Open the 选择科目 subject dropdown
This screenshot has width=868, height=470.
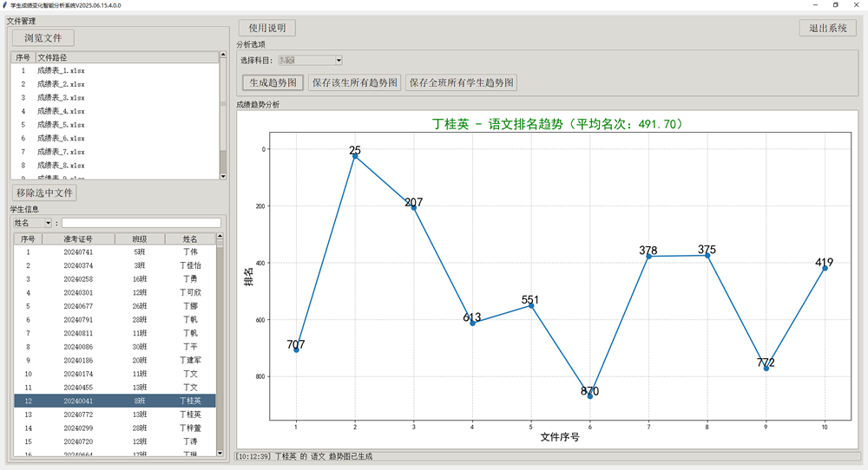[339, 60]
